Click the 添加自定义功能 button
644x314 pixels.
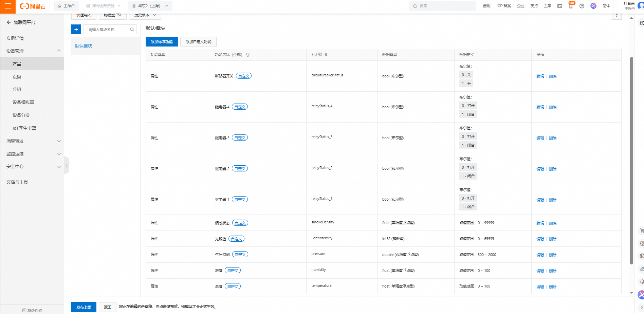coord(198,42)
